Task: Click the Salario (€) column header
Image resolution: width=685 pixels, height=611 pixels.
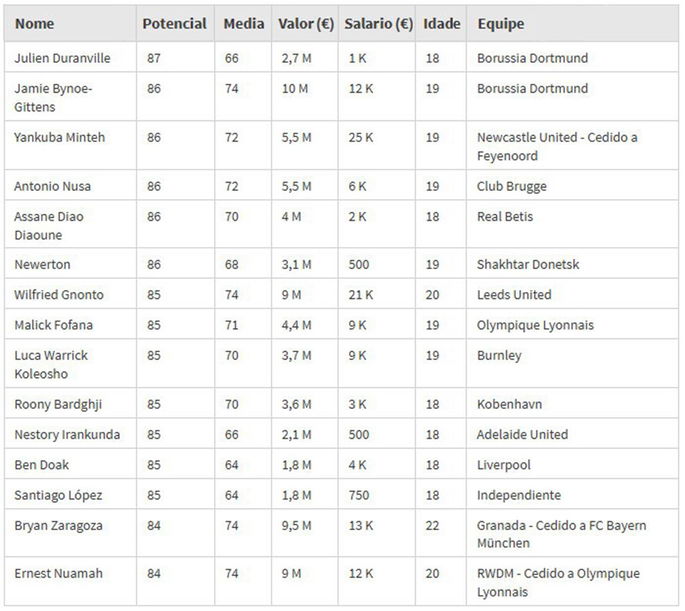Action: [x=377, y=24]
